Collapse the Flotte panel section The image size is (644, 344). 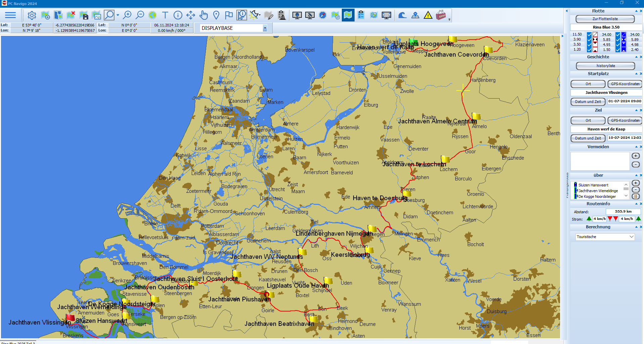(x=636, y=11)
